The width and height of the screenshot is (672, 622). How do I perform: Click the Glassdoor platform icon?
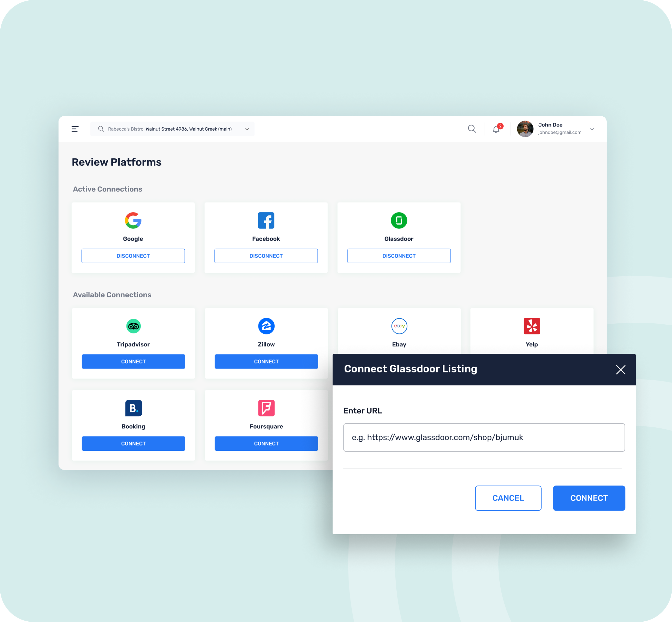click(399, 221)
